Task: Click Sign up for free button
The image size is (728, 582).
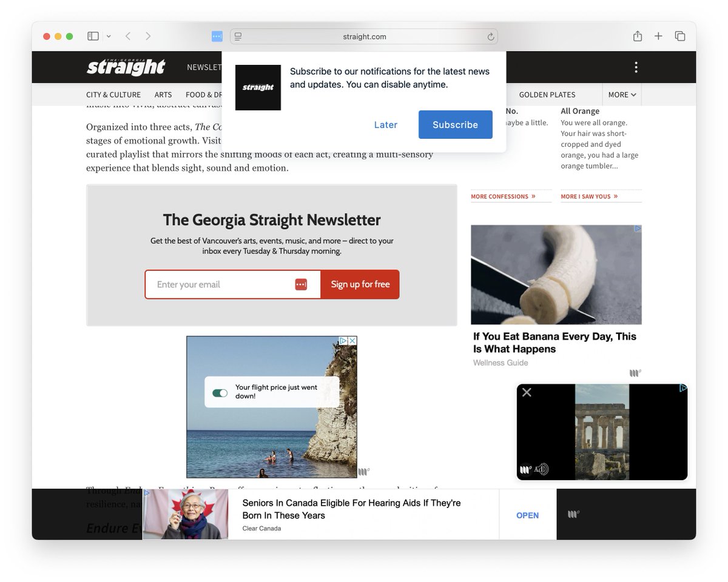Action: pyautogui.click(x=360, y=284)
